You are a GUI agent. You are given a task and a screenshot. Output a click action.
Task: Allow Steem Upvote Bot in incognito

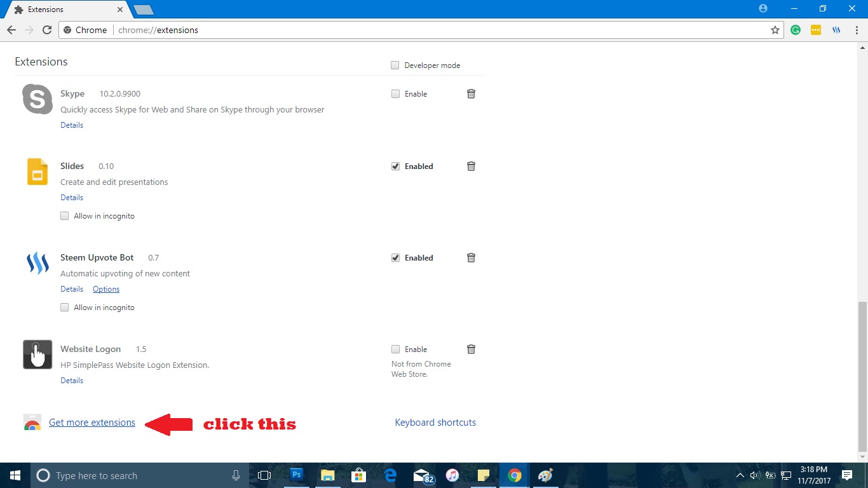[64, 308]
